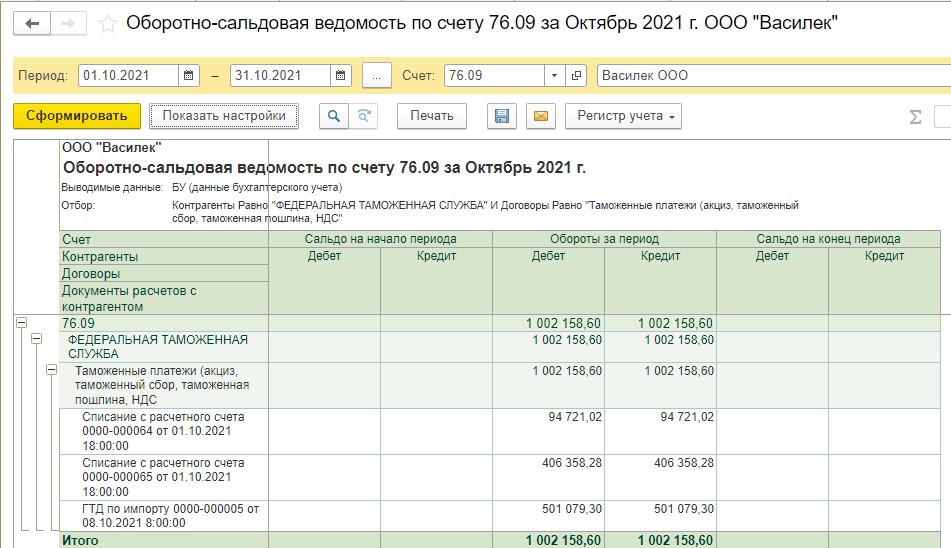This screenshot has height=548, width=951.
Task: Open period selection ellipsis button
Action: [x=377, y=76]
